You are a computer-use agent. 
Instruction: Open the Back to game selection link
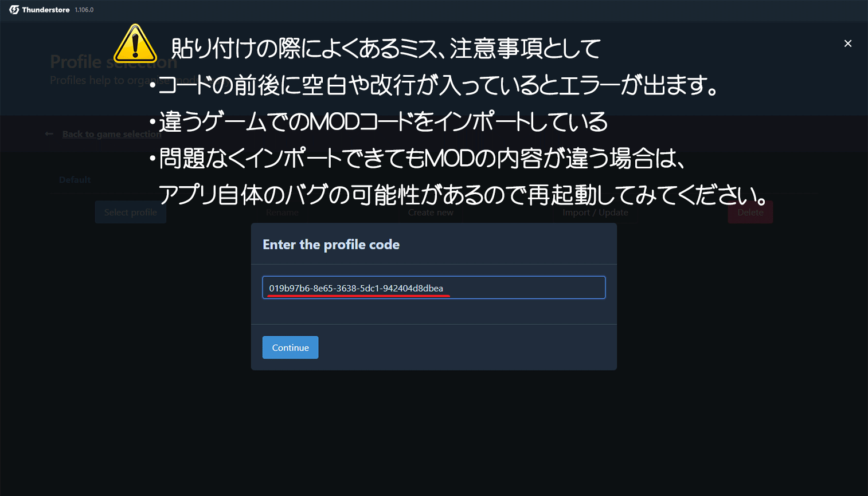click(112, 134)
